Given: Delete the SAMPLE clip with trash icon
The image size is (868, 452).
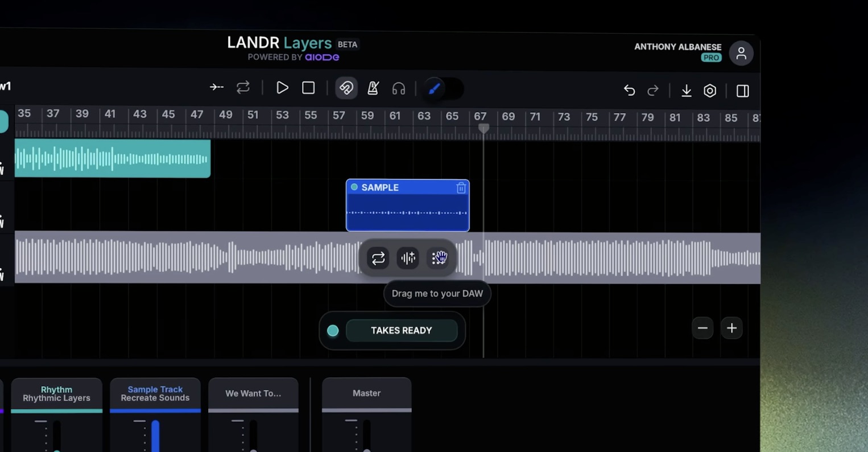Looking at the screenshot, I should click(x=461, y=188).
